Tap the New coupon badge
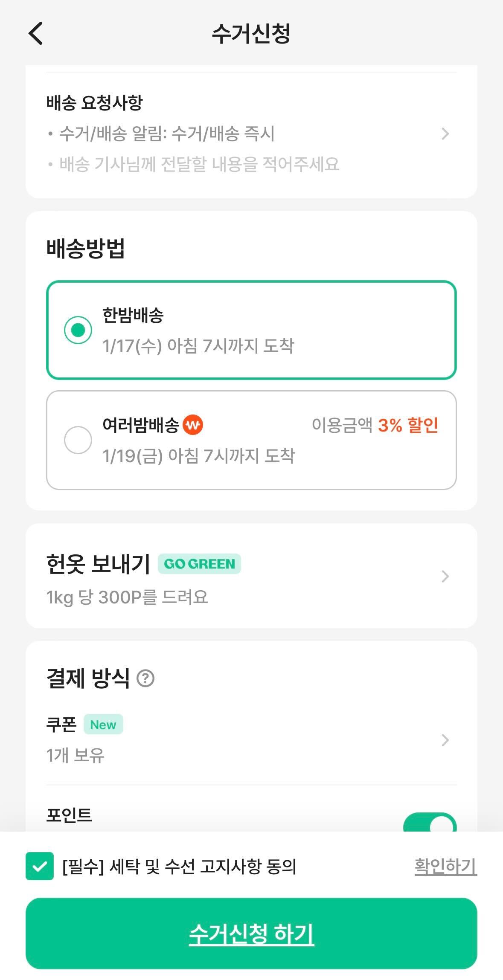Image resolution: width=503 pixels, height=980 pixels. coord(103,725)
